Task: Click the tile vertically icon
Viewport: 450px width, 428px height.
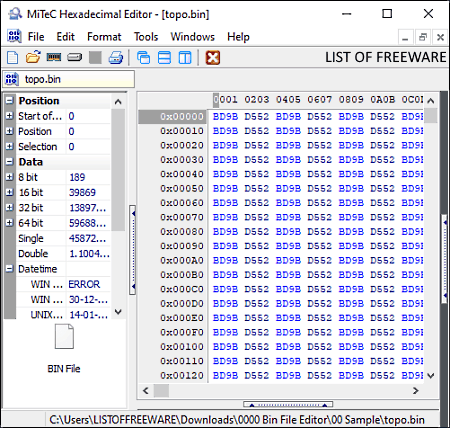Action: 185,58
